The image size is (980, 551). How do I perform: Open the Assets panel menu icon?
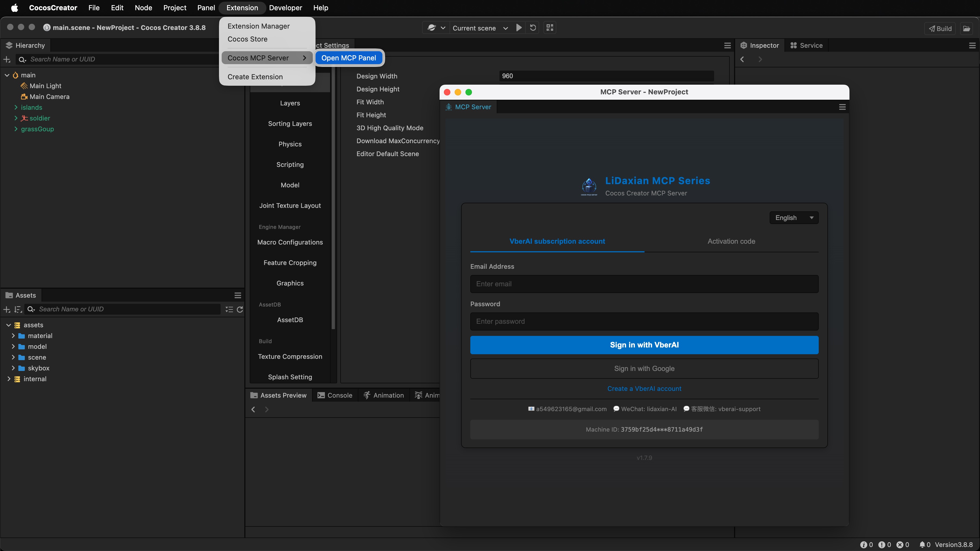pyautogui.click(x=238, y=295)
